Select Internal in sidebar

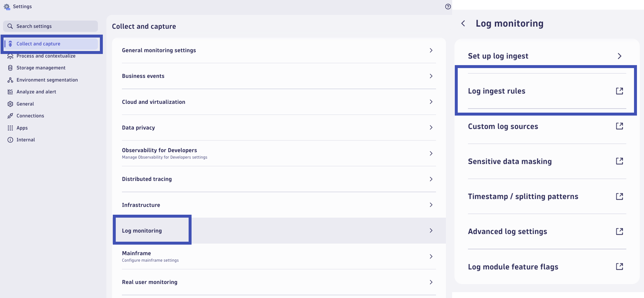pyautogui.click(x=51, y=140)
